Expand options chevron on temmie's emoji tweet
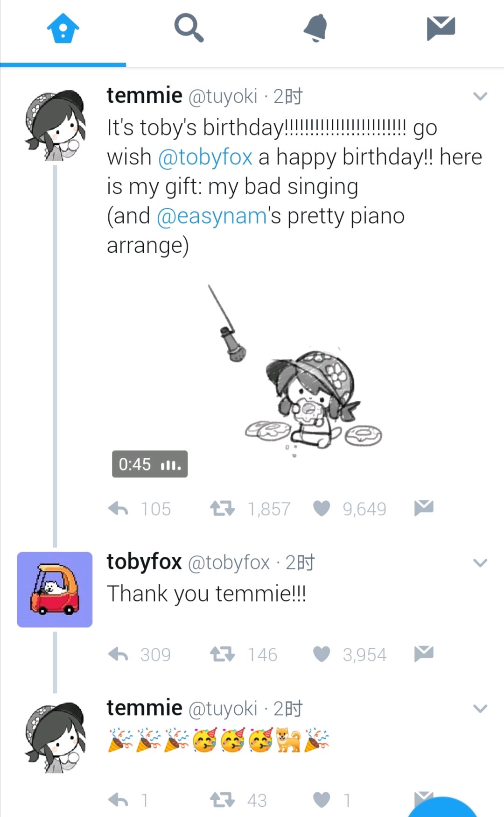504x817 pixels. 480,708
